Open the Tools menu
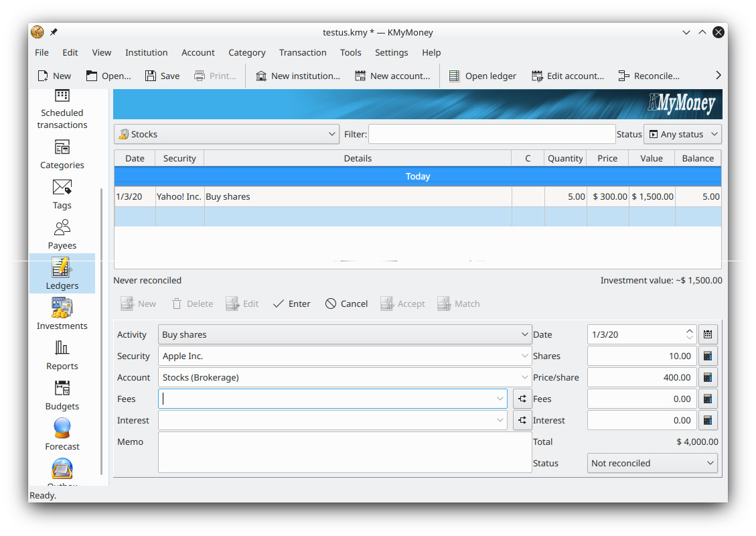 [350, 52]
